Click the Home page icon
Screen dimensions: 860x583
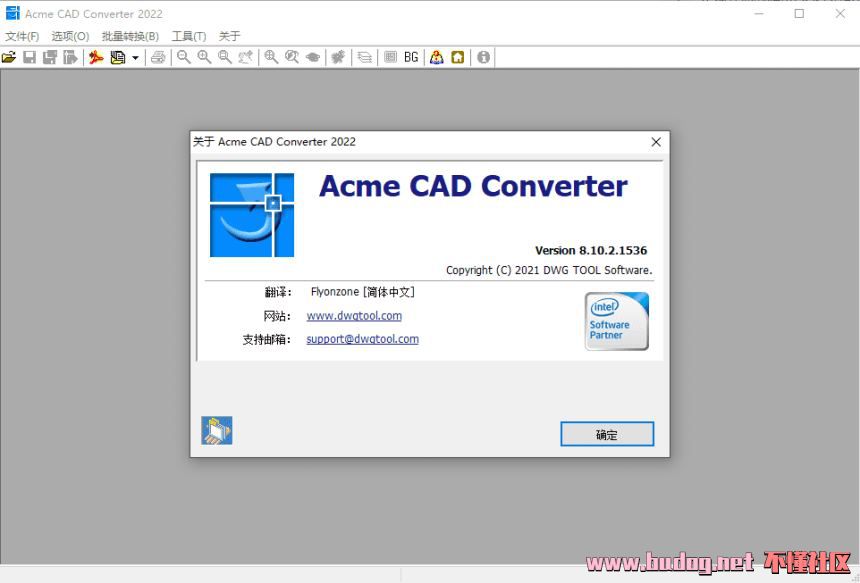457,57
